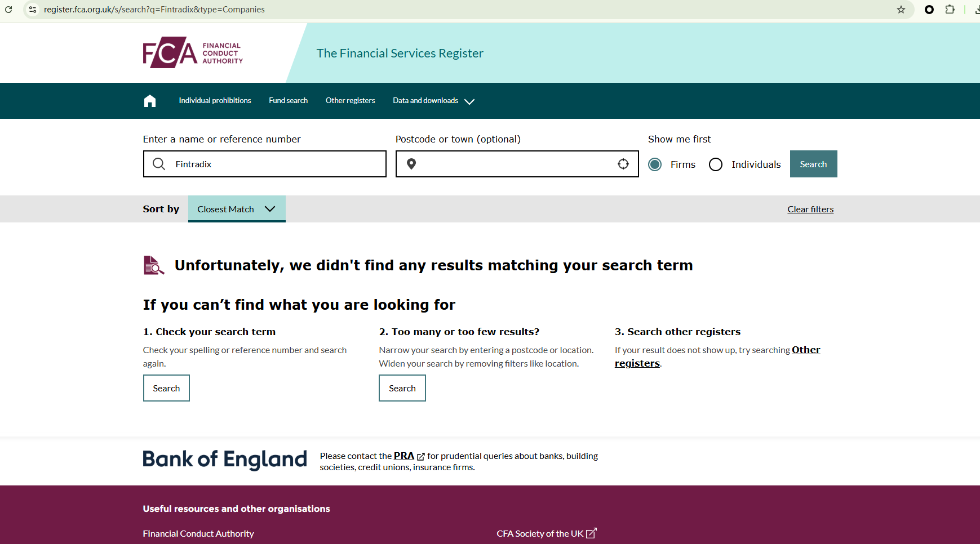Click external link icon beside CFA Society
This screenshot has height=544, width=980.
point(591,533)
